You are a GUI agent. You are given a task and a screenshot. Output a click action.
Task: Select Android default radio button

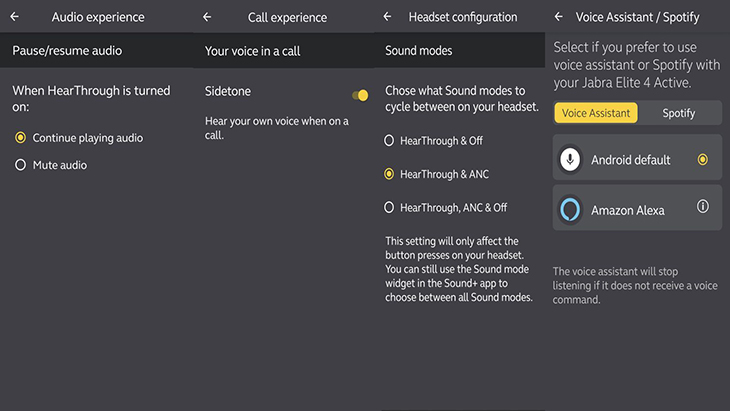[703, 160]
